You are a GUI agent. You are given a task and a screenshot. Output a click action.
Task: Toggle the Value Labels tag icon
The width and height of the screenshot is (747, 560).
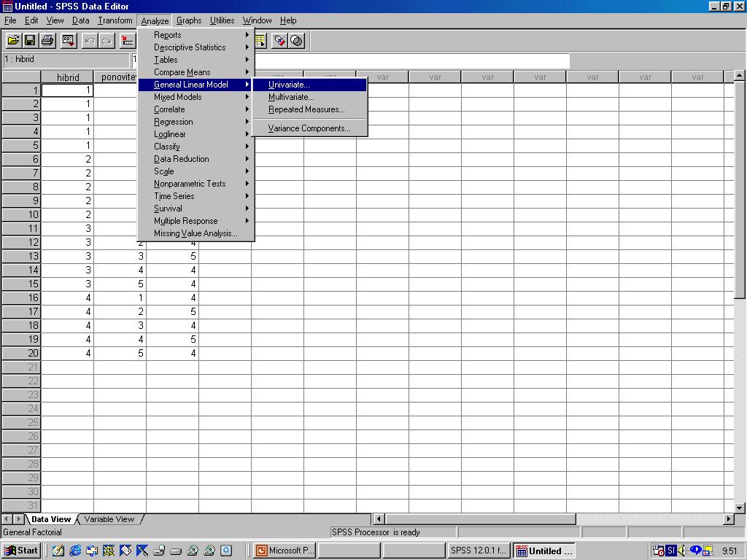280,41
